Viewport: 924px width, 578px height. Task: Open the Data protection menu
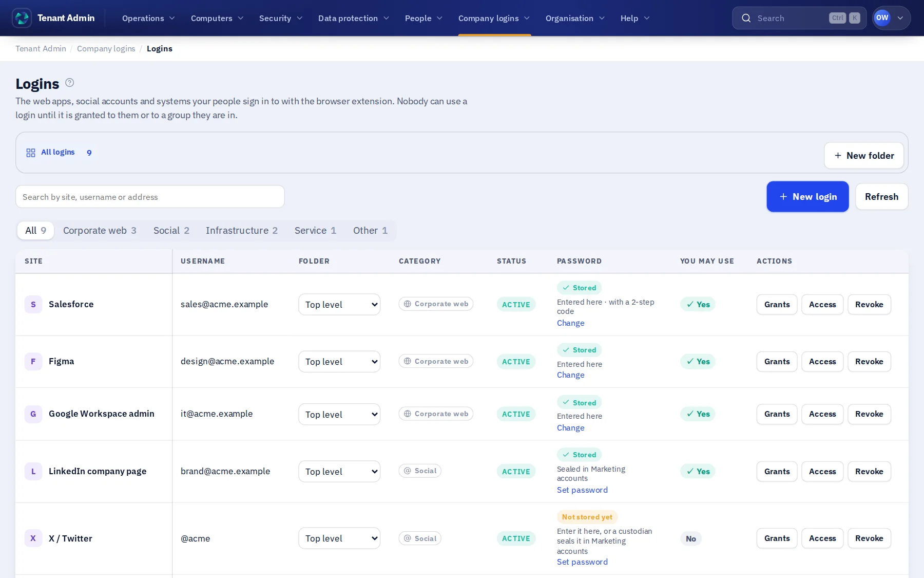click(x=354, y=18)
